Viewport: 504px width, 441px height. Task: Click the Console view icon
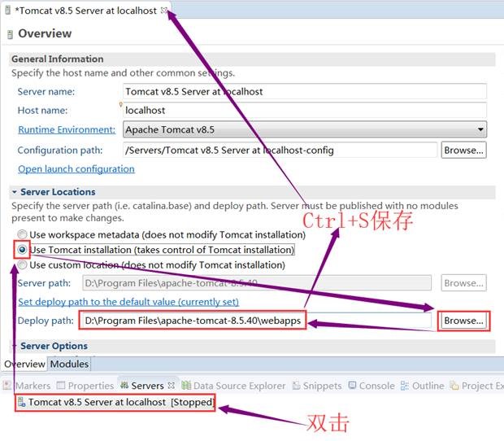click(x=352, y=385)
